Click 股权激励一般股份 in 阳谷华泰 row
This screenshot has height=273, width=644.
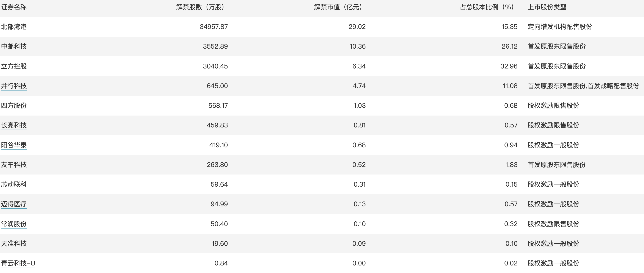pos(553,145)
